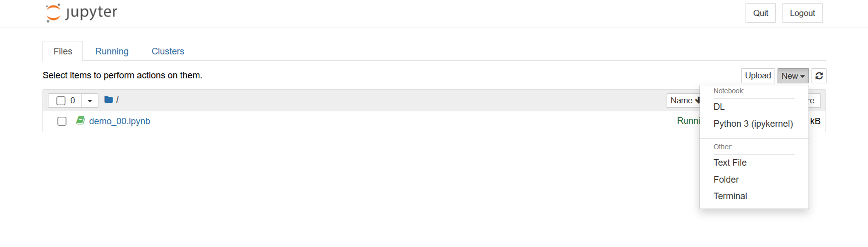Click the blue root folder icon

tap(108, 99)
